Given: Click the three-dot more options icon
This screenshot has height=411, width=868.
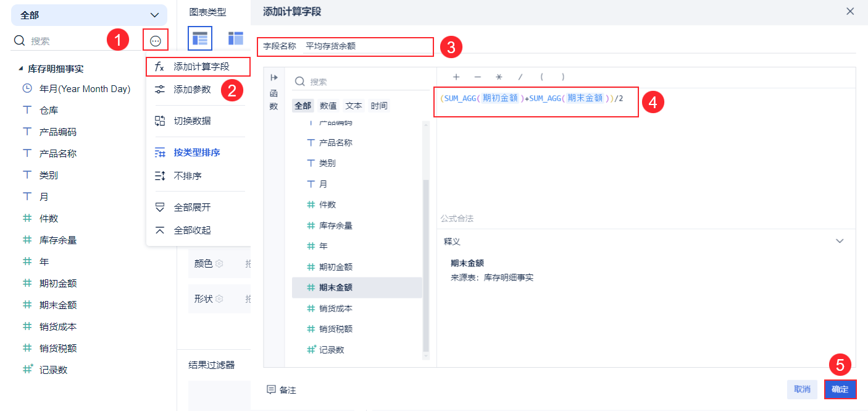Looking at the screenshot, I should [x=155, y=41].
